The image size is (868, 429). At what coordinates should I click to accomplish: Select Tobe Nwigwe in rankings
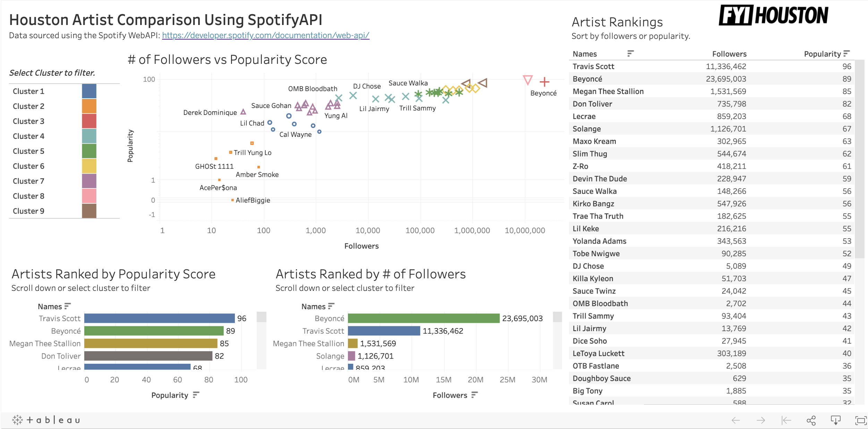tap(596, 254)
